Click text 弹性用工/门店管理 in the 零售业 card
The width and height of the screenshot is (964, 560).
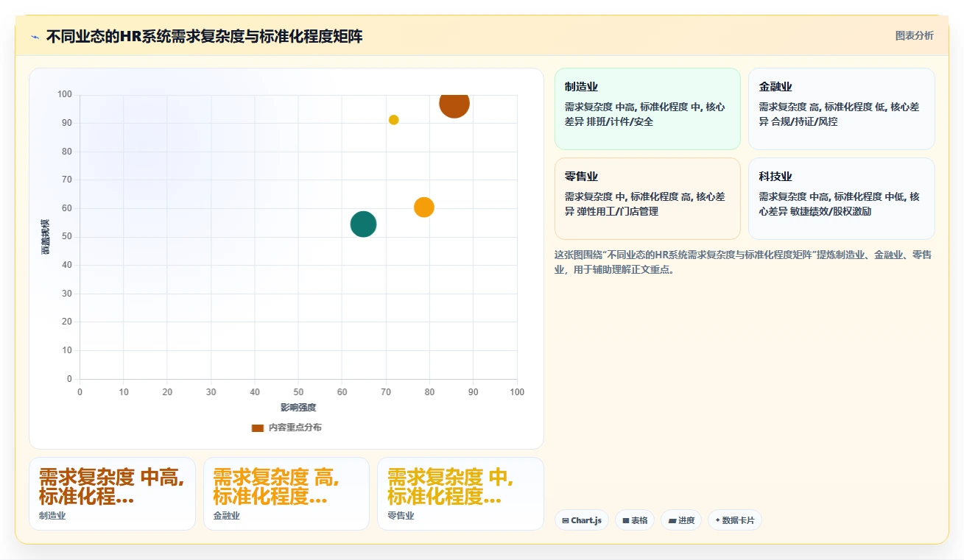coord(616,211)
